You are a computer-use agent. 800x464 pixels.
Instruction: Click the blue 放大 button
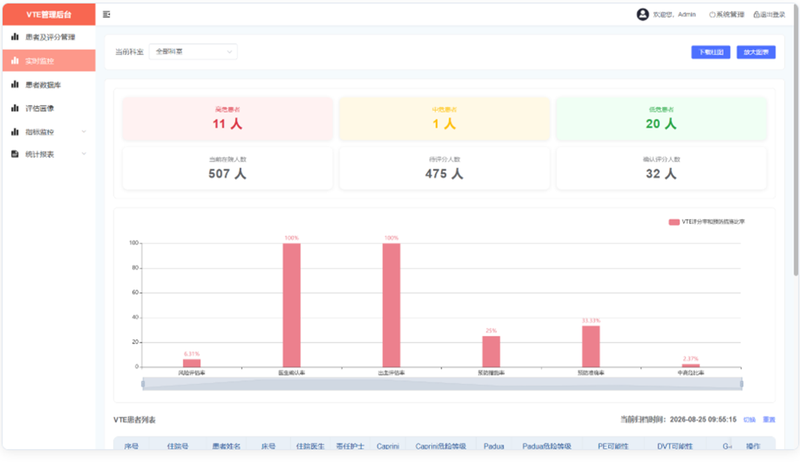[756, 52]
